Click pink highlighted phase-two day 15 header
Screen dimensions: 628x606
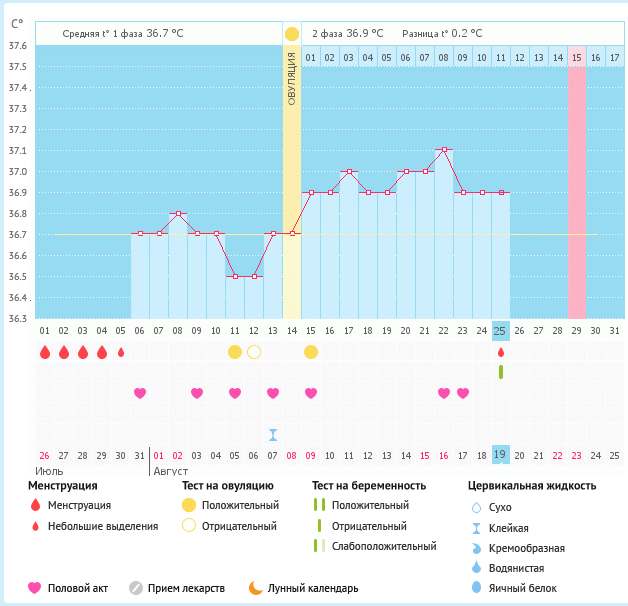pyautogui.click(x=577, y=58)
